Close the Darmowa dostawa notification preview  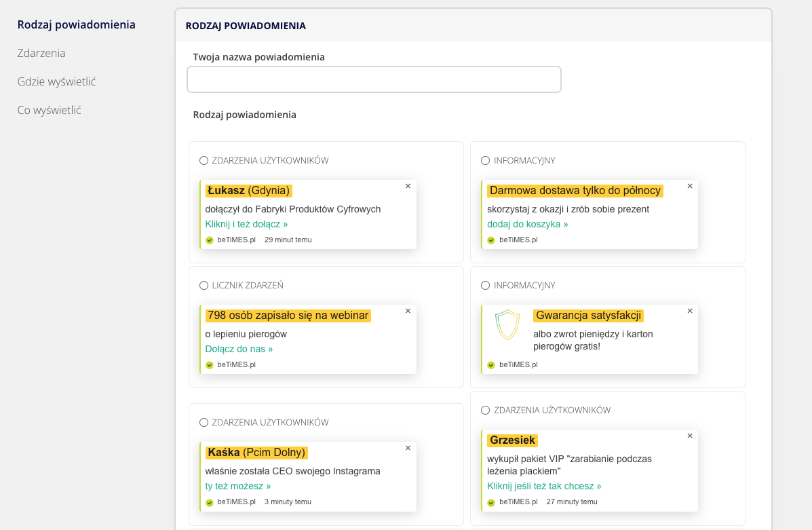[690, 186]
